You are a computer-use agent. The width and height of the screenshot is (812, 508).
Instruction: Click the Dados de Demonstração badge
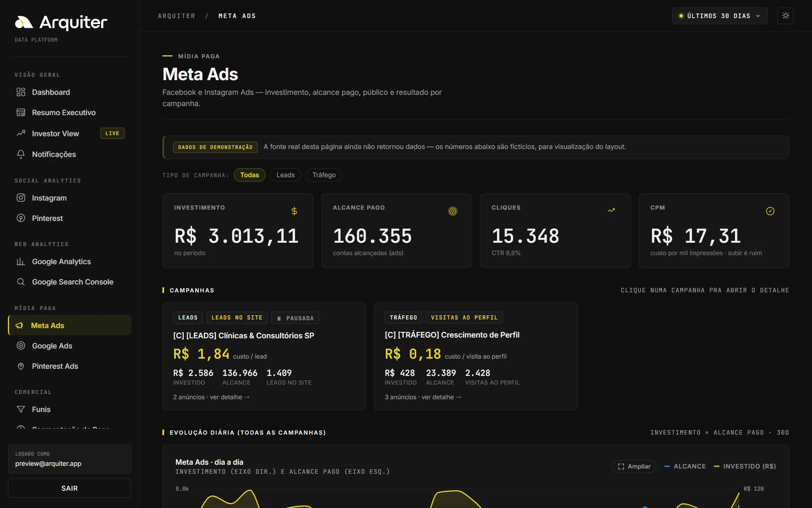(x=215, y=147)
